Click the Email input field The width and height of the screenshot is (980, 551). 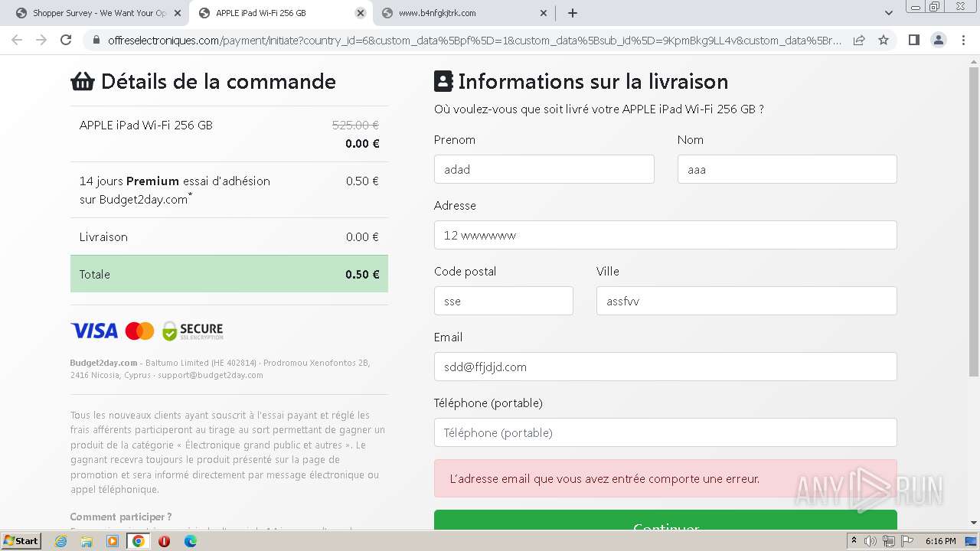point(665,367)
